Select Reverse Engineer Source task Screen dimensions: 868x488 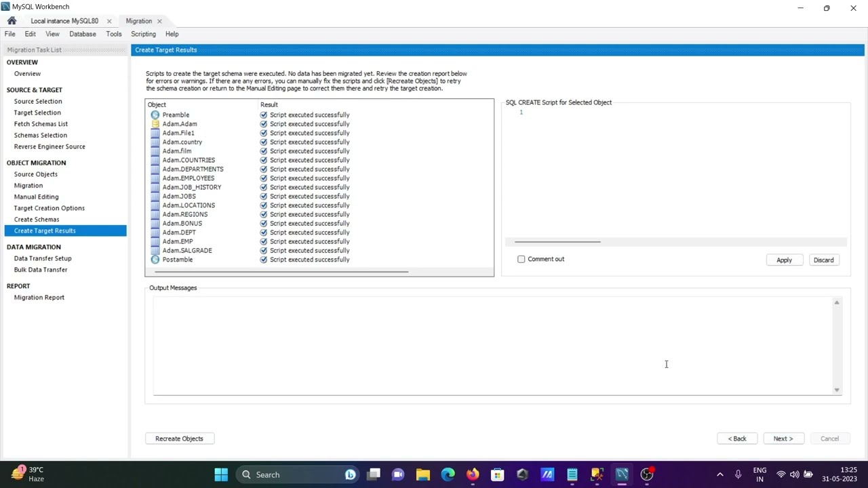pyautogui.click(x=50, y=146)
